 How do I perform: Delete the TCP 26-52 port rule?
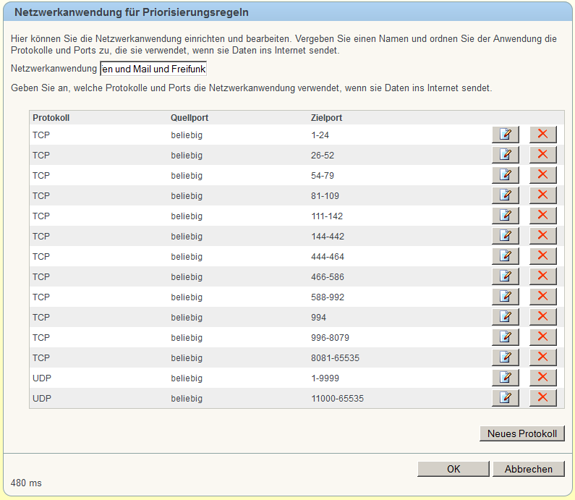543,155
